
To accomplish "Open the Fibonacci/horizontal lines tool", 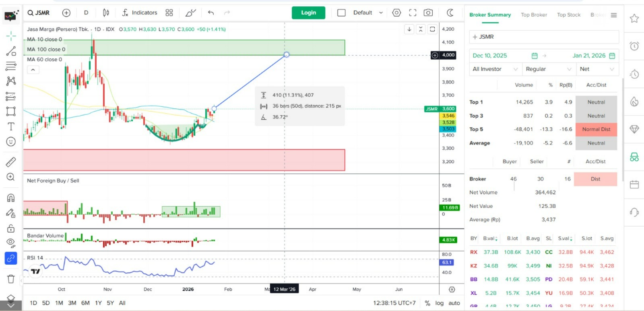I will [11, 66].
